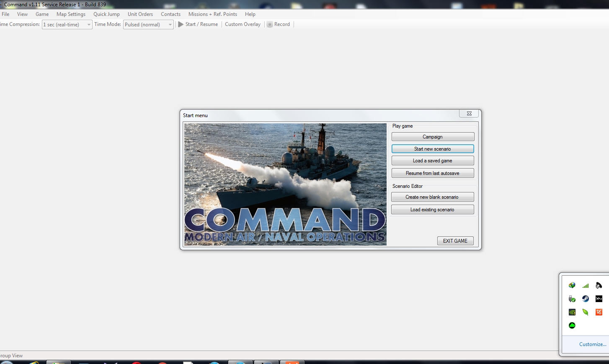609x364 pixels.
Task: Open the Missions + Ref. Points menu
Action: 213,14
